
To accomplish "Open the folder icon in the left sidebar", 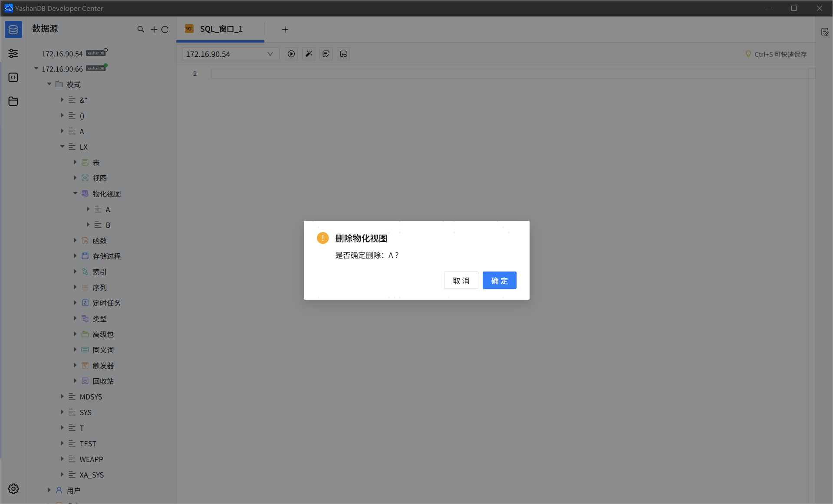I will click(x=13, y=101).
